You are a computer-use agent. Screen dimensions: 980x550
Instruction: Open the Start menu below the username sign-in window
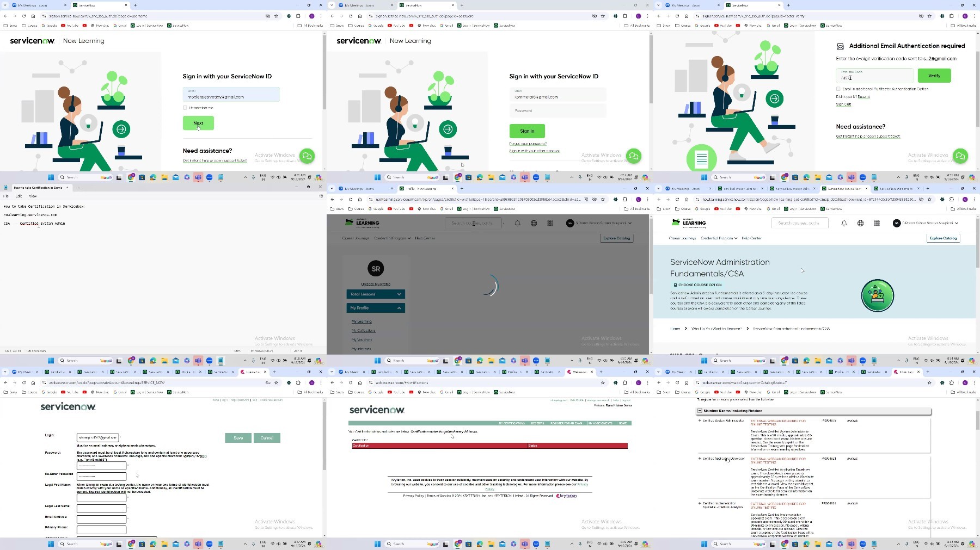(51, 177)
